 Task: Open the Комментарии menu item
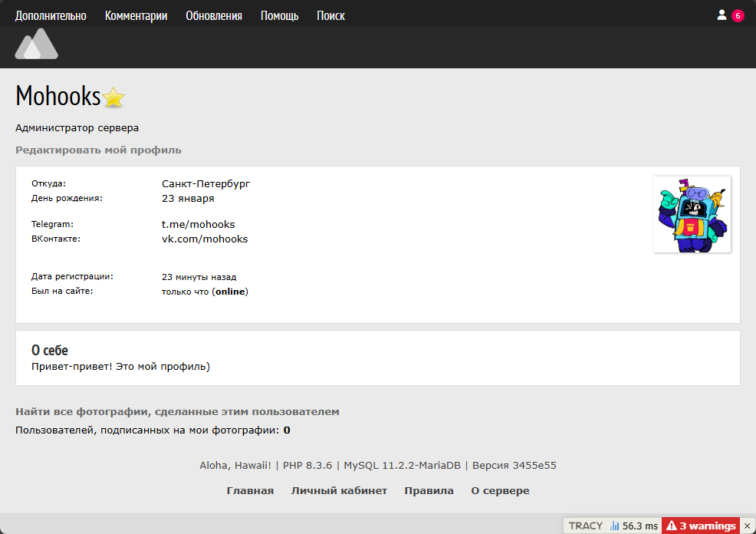point(136,15)
